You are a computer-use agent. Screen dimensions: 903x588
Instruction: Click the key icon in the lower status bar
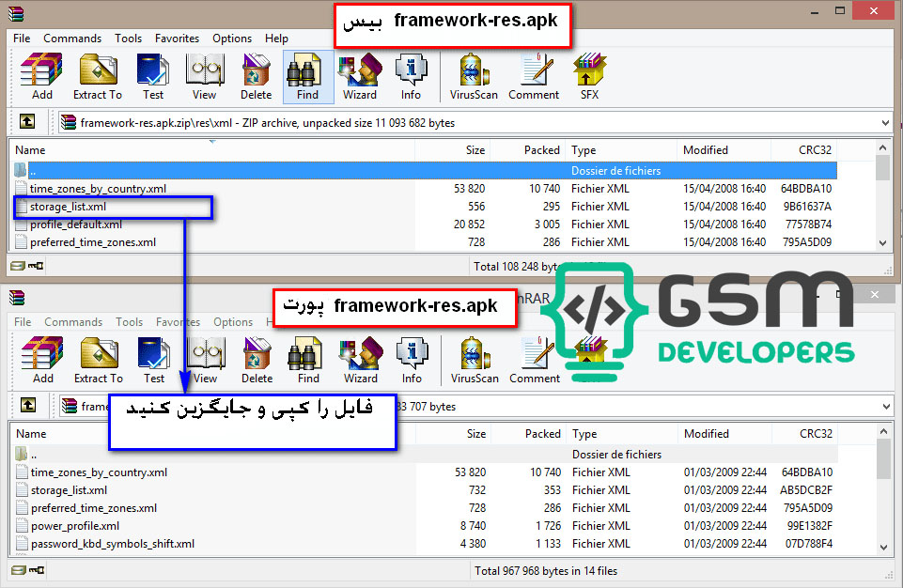[37, 570]
